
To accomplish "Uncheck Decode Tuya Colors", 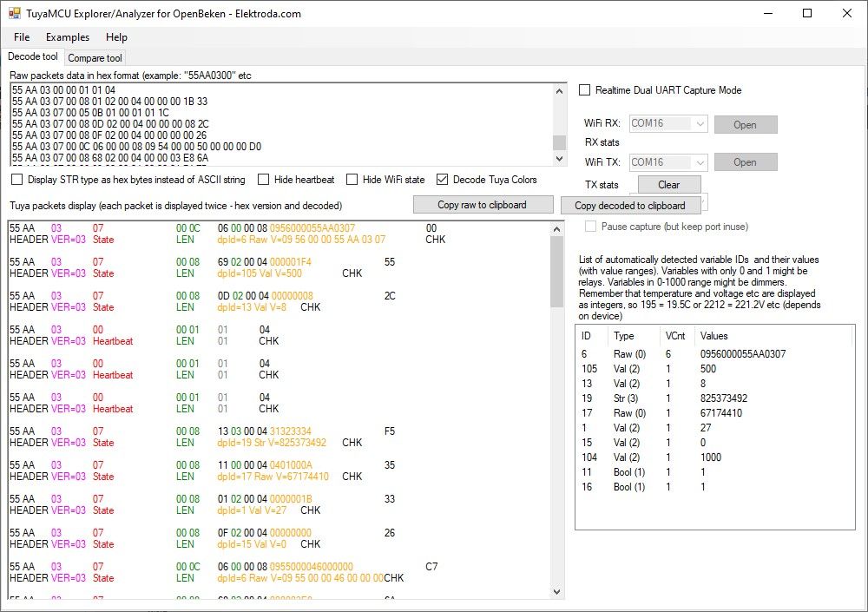I will click(x=443, y=180).
